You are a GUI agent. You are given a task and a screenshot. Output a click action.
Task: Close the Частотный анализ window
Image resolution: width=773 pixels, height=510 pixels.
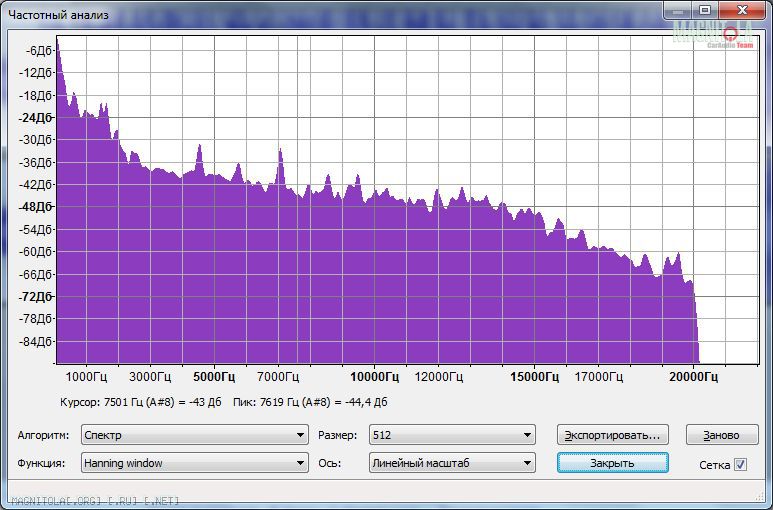742,10
